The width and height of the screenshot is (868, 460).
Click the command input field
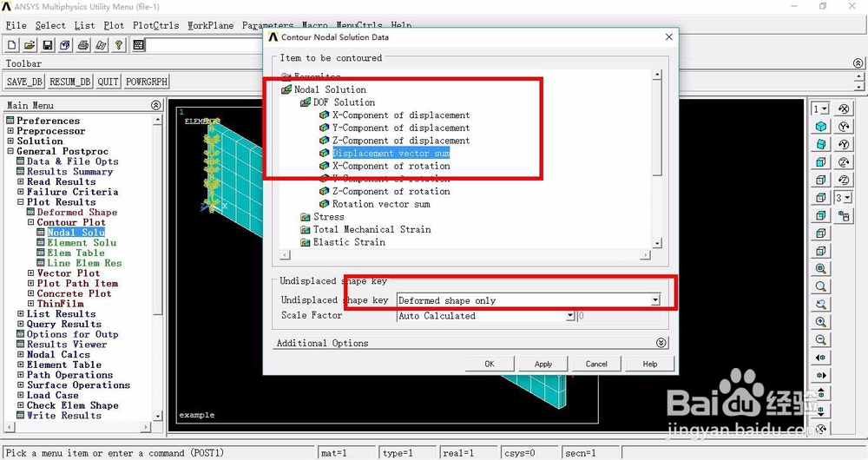click(x=206, y=45)
